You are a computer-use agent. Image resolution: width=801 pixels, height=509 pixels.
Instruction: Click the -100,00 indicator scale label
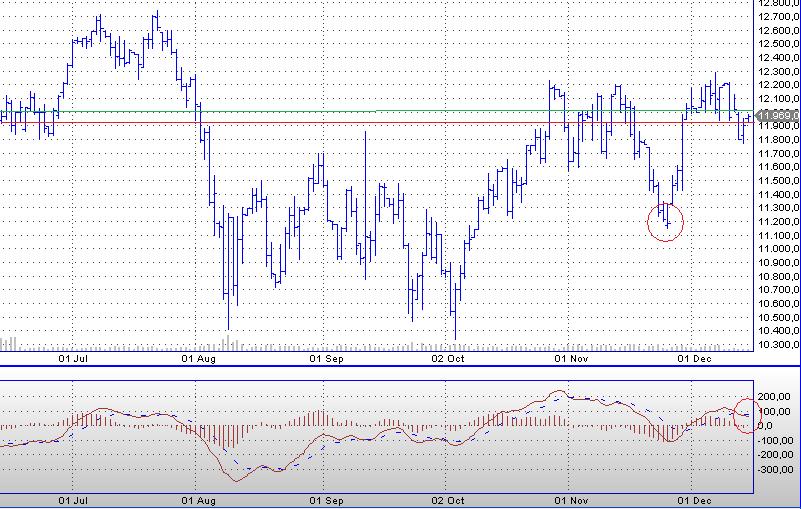[775, 440]
